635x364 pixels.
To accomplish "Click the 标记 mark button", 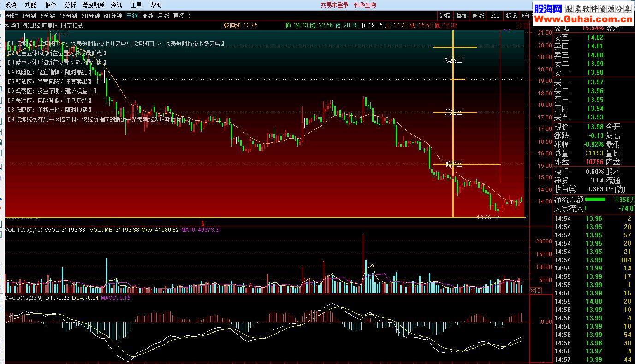I will point(511,16).
